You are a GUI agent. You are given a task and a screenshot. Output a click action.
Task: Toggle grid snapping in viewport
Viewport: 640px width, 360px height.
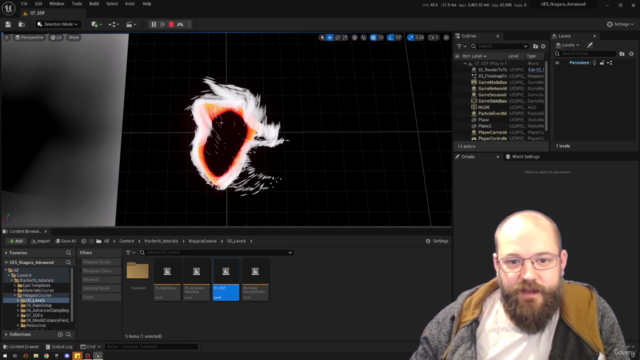point(373,38)
